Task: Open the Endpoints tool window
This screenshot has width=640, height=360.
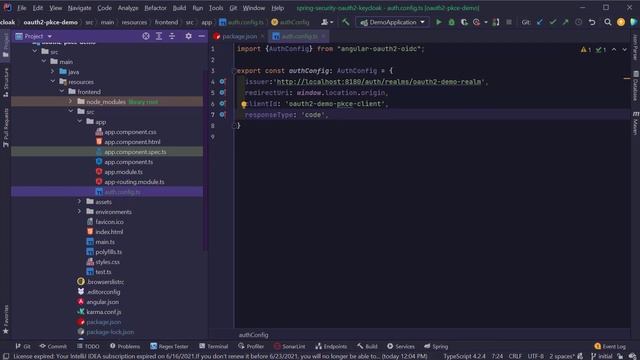Action: click(x=331, y=346)
